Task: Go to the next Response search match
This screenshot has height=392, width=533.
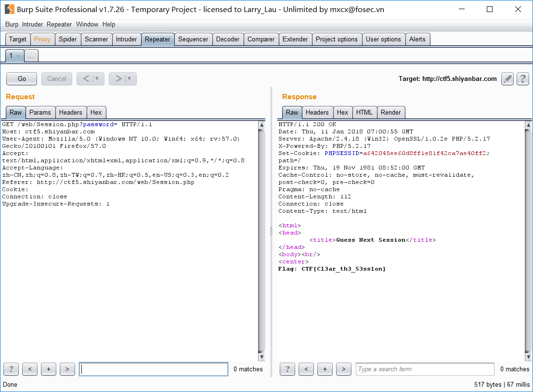Action: click(344, 369)
